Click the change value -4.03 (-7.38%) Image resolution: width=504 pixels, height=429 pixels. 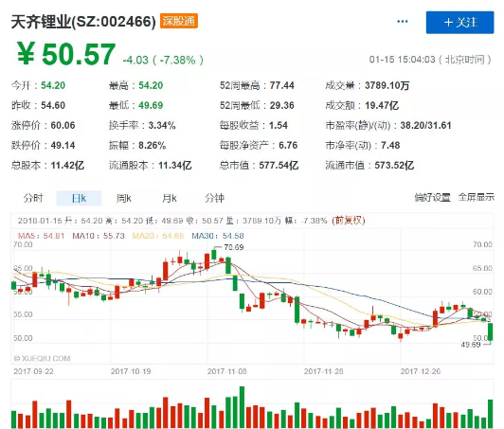(163, 60)
